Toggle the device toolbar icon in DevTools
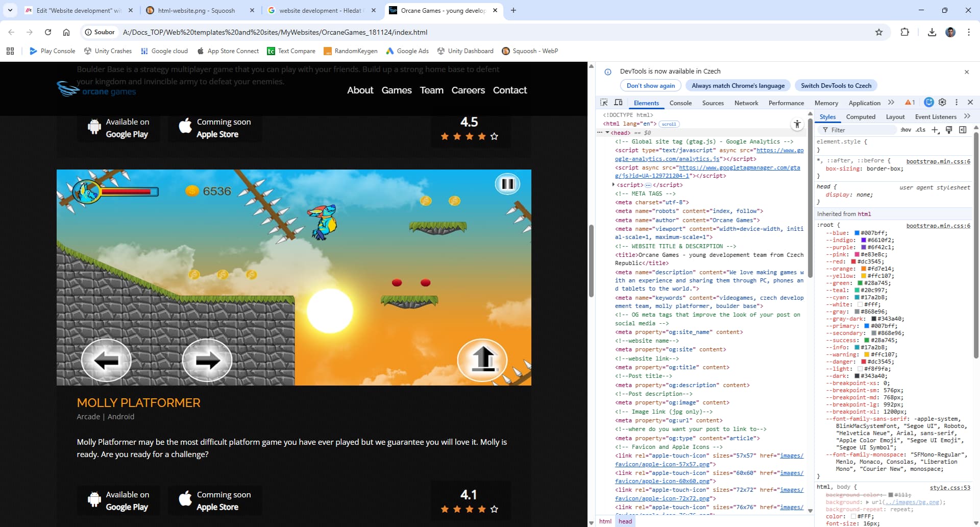This screenshot has height=527, width=980. (x=618, y=102)
